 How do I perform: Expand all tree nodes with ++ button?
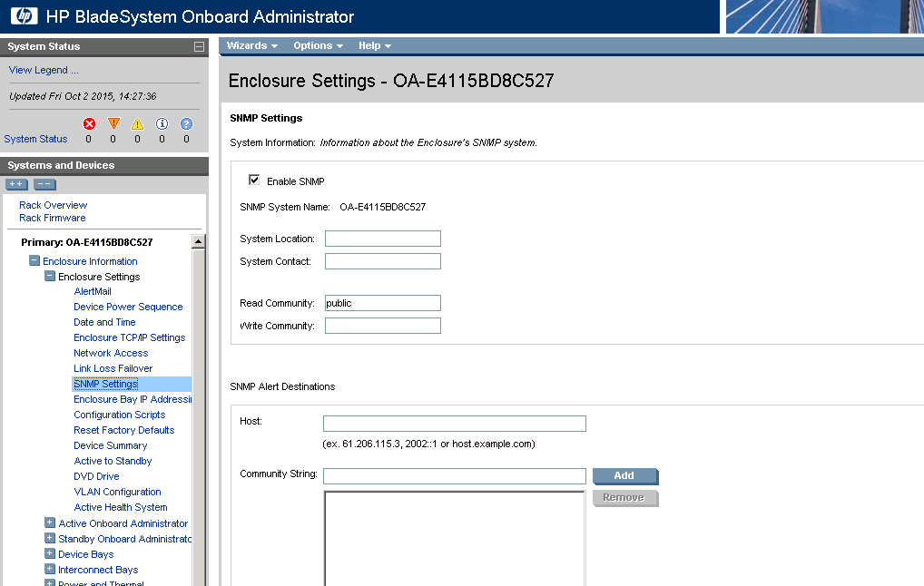click(x=16, y=184)
